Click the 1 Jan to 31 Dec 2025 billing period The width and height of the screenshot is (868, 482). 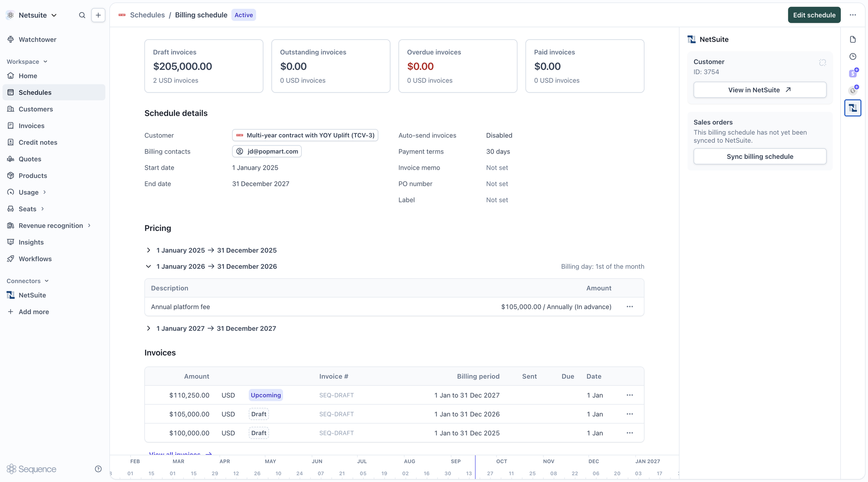click(467, 433)
